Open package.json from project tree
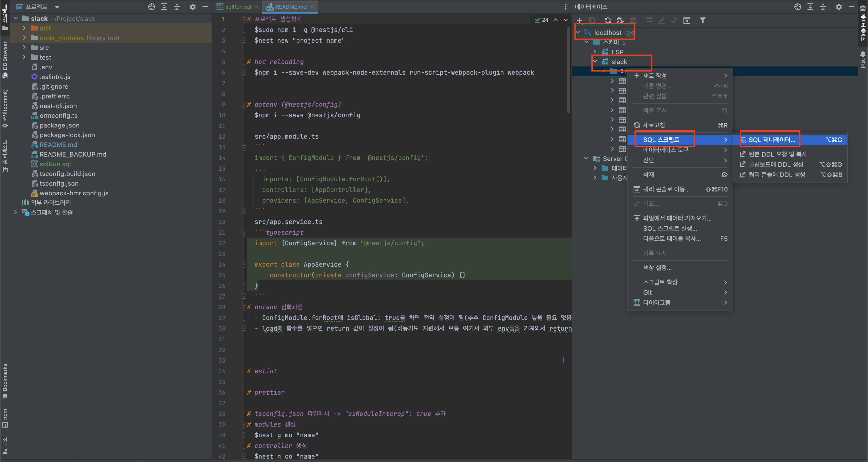Viewport: 868px width, 462px height. 59,125
